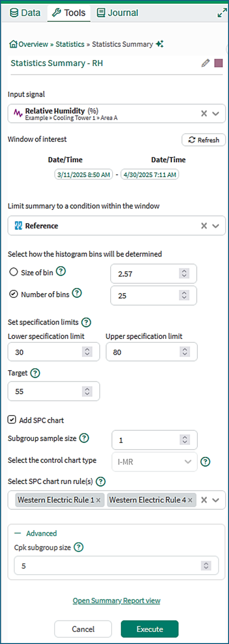Open the Statistics breadcrumb link
Image resolution: width=229 pixels, height=644 pixels.
tap(70, 44)
